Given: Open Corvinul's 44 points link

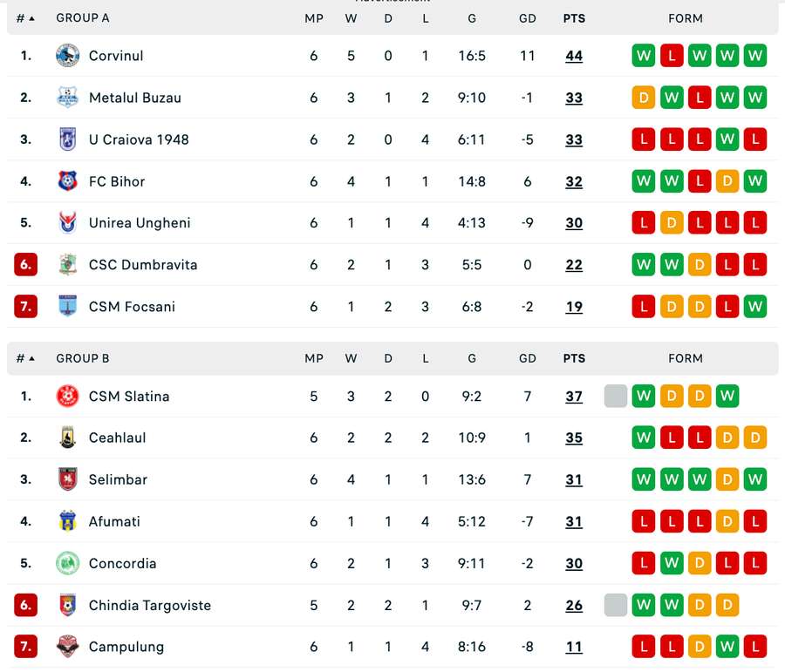Looking at the screenshot, I should pos(574,56).
